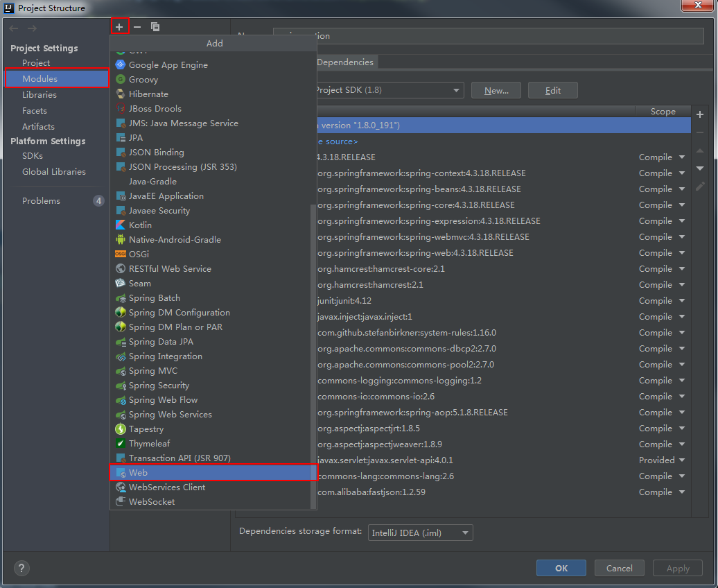The width and height of the screenshot is (718, 588).
Task: Click the New... SDK button
Action: point(496,90)
